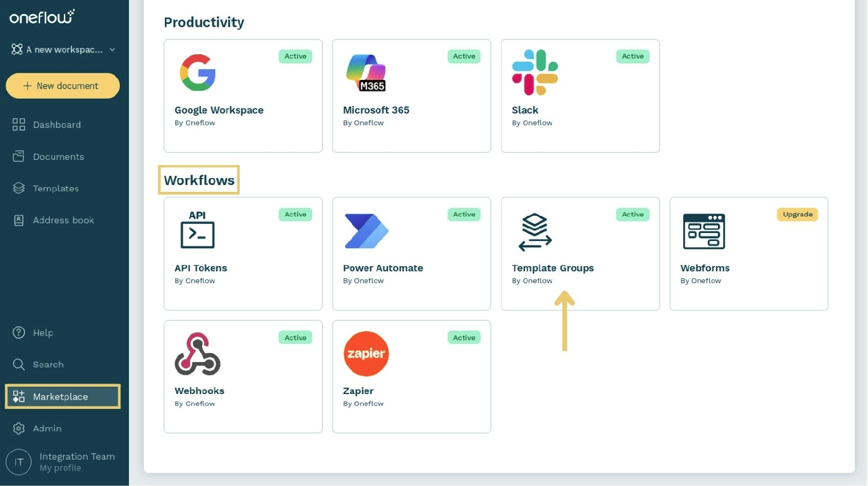868x486 pixels.
Task: Click Active badge on Slack card
Action: [633, 56]
